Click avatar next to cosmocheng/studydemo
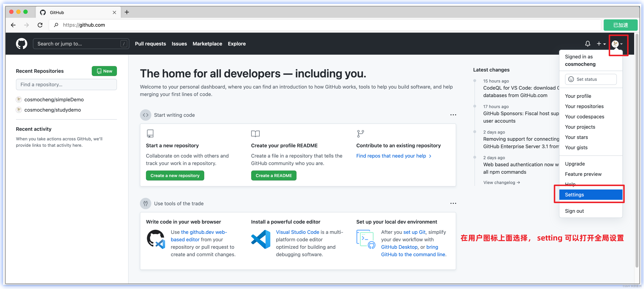This screenshot has height=289, width=644. [x=19, y=110]
